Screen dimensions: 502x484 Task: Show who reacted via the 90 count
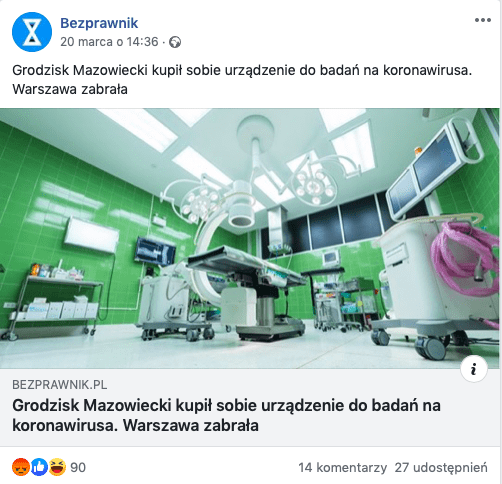(78, 467)
